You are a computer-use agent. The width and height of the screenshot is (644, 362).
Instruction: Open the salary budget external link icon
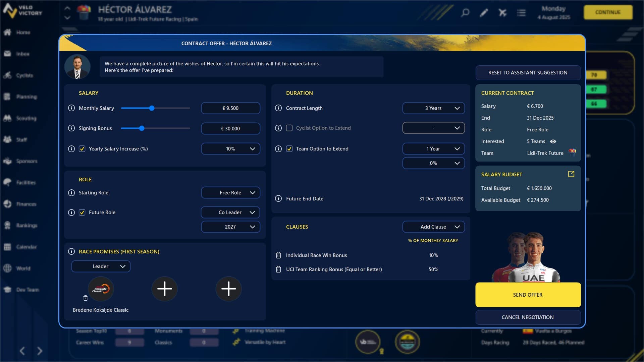point(571,174)
